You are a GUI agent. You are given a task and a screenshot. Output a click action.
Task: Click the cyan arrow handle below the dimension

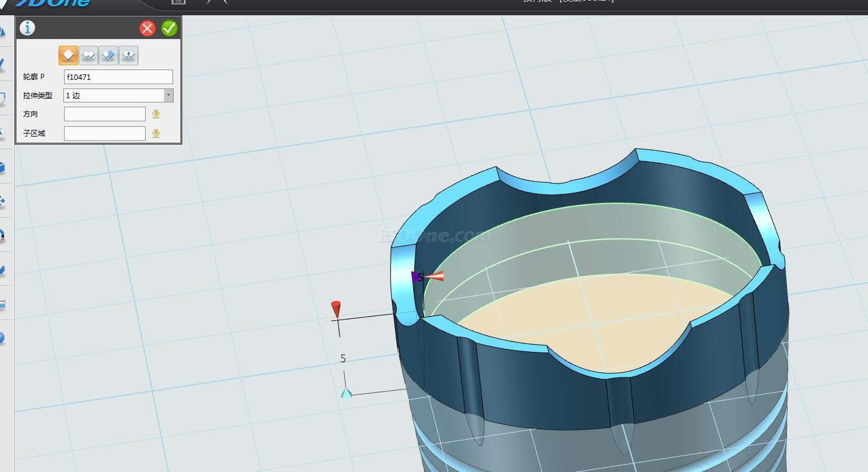(346, 393)
